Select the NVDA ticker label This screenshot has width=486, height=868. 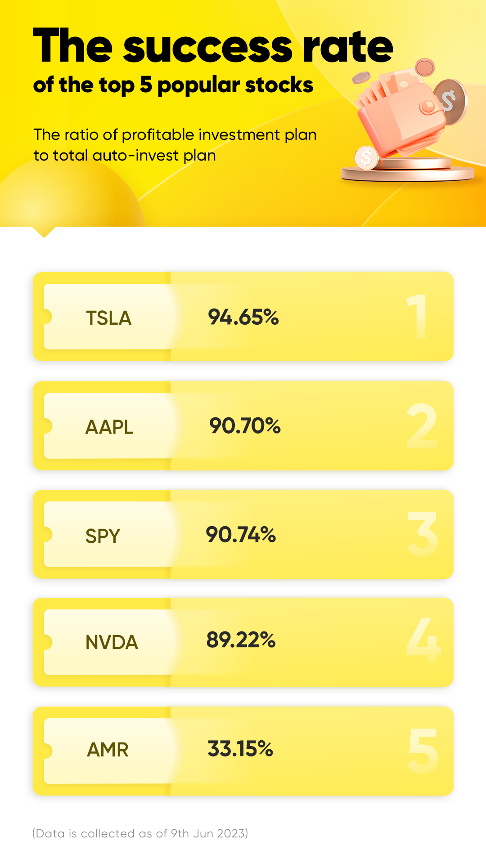[112, 642]
